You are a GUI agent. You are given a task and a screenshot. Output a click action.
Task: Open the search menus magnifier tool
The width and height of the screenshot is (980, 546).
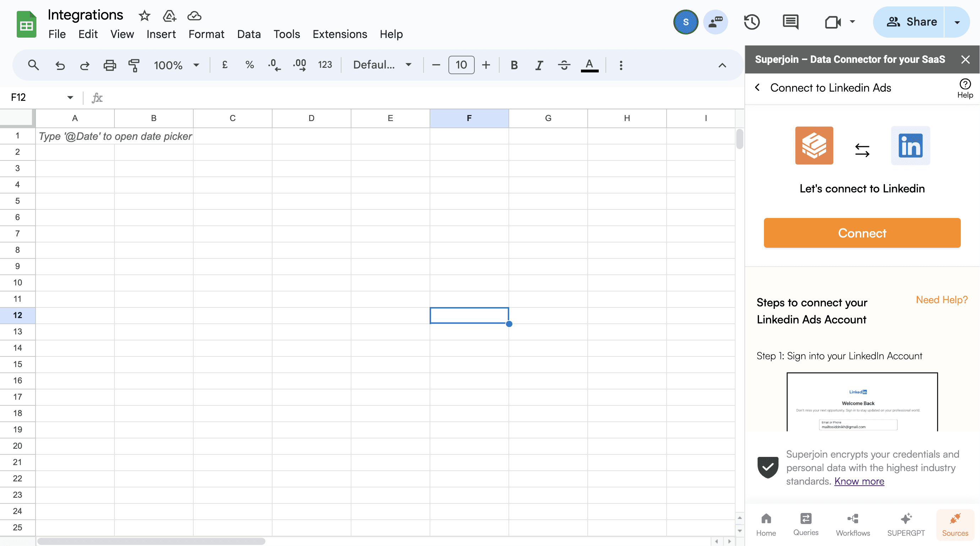pyautogui.click(x=33, y=65)
